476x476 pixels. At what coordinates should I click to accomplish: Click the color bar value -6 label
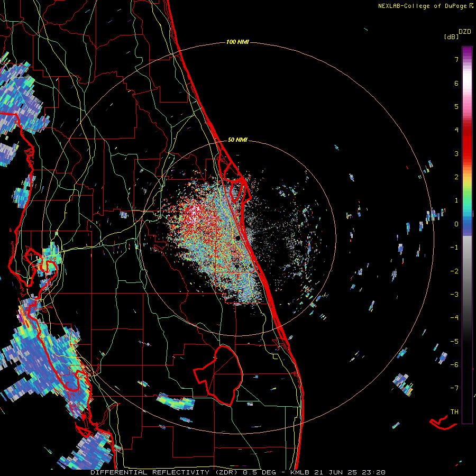454,365
